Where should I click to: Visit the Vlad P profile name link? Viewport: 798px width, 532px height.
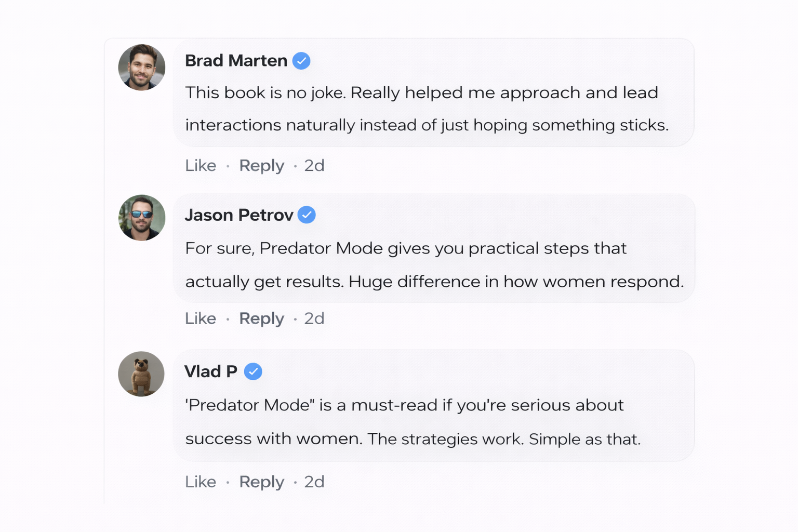pos(211,371)
